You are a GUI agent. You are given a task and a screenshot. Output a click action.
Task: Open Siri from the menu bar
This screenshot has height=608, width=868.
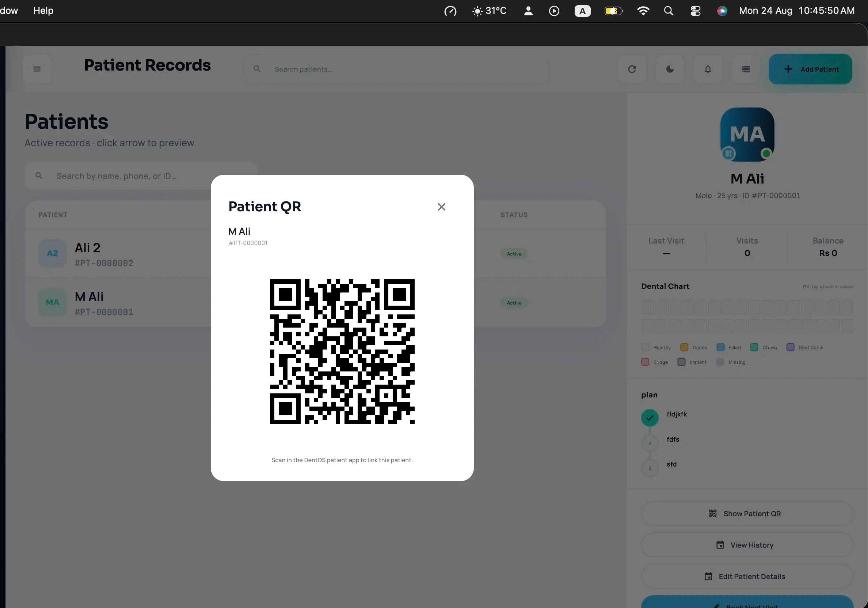[x=722, y=11]
